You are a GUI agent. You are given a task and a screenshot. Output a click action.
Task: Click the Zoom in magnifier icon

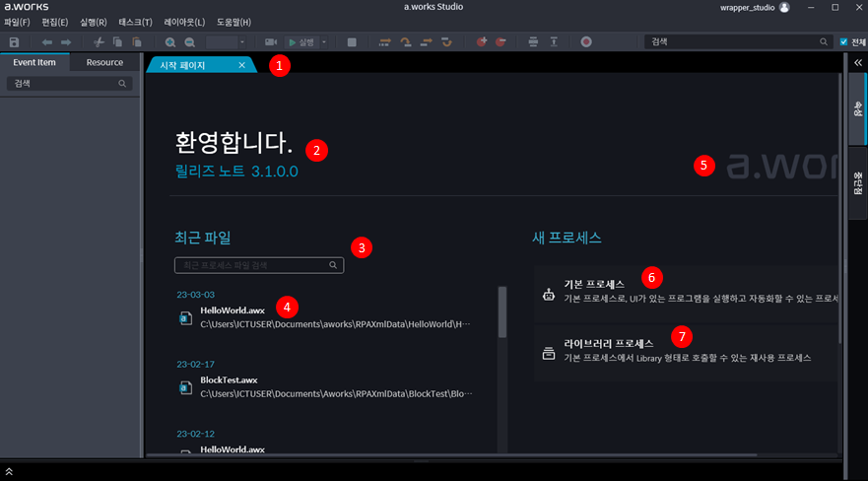point(170,42)
